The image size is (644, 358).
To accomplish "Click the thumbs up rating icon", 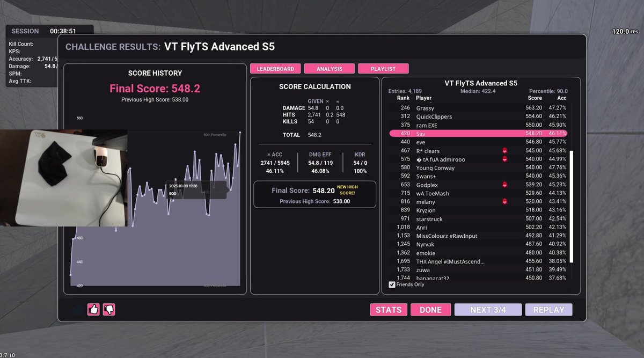I will point(93,309).
